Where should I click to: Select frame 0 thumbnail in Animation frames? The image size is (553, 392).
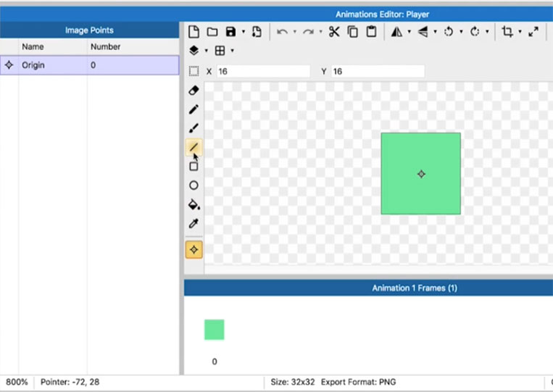[x=215, y=330]
